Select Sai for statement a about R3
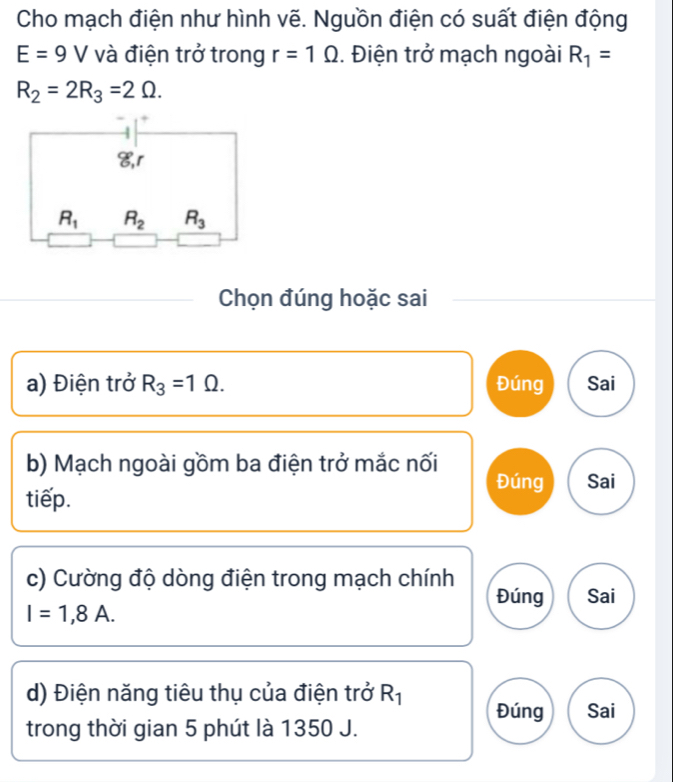 coord(600,382)
